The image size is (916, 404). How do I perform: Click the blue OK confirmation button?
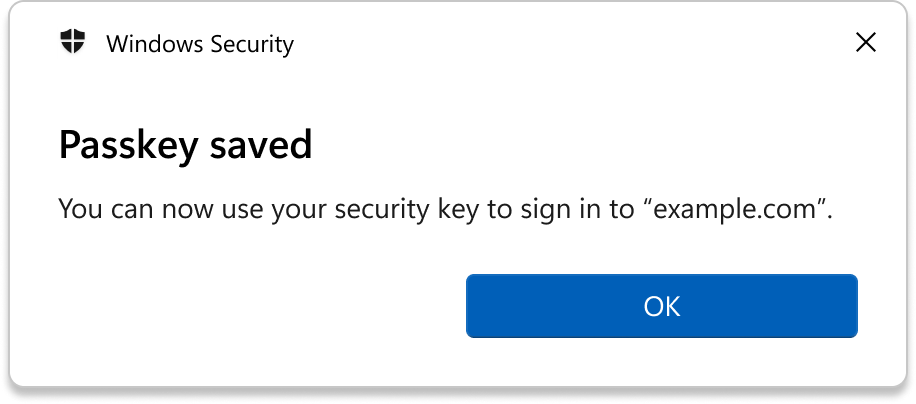[x=661, y=306]
